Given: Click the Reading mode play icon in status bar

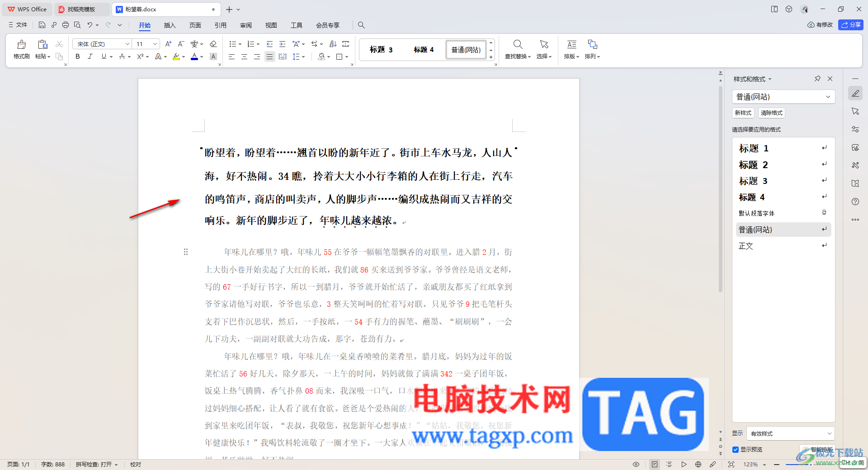Looking at the screenshot, I should point(684,464).
